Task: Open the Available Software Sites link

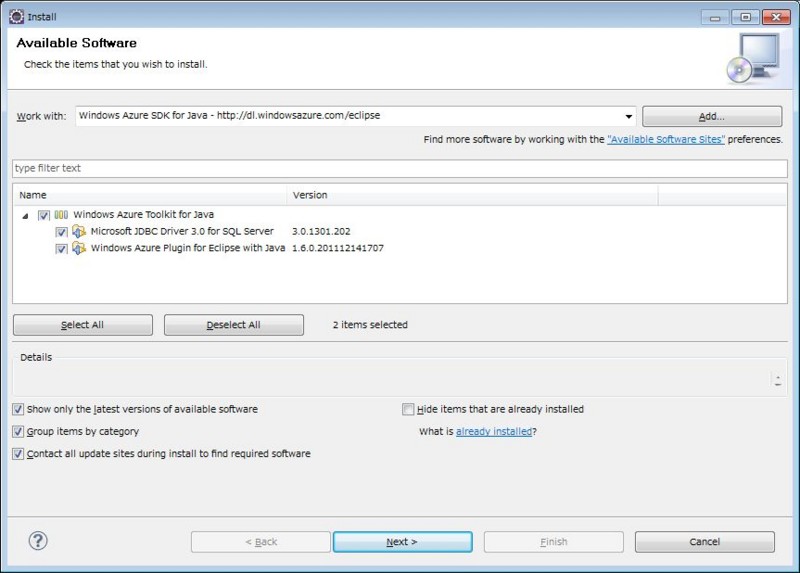Action: click(666, 139)
